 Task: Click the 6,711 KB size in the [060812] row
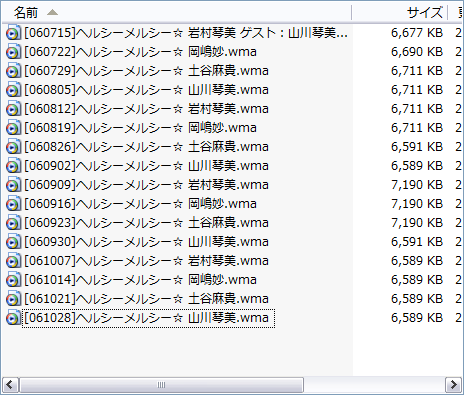(x=417, y=109)
